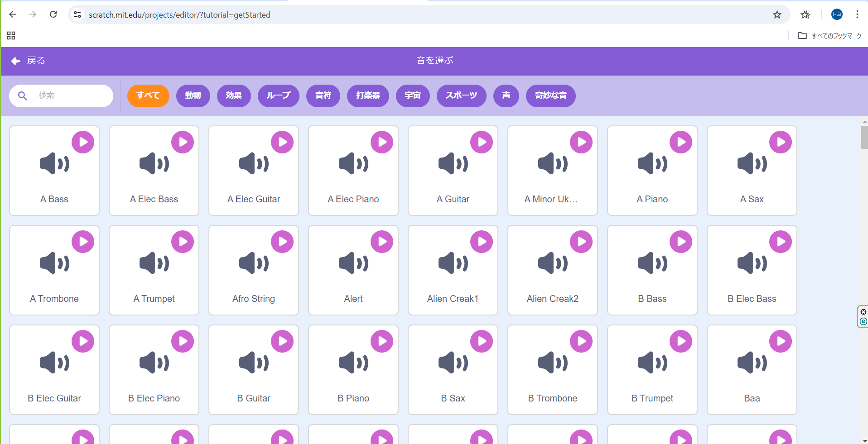Open Chrome's three-dot menu

pyautogui.click(x=857, y=14)
